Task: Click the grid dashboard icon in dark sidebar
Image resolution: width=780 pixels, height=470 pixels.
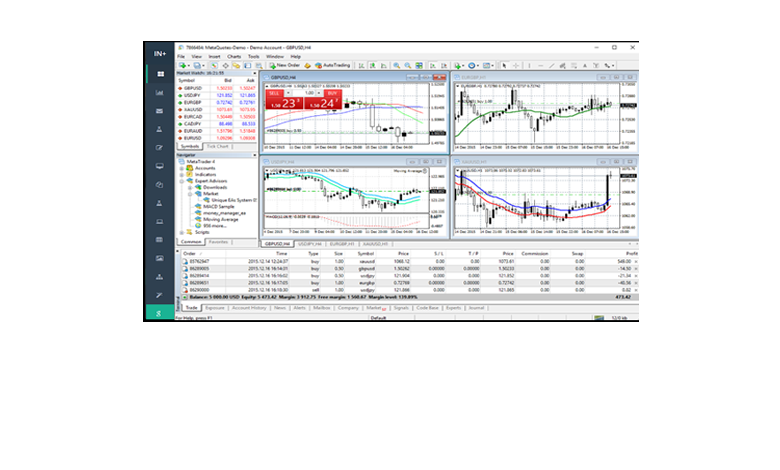Action: tap(160, 74)
